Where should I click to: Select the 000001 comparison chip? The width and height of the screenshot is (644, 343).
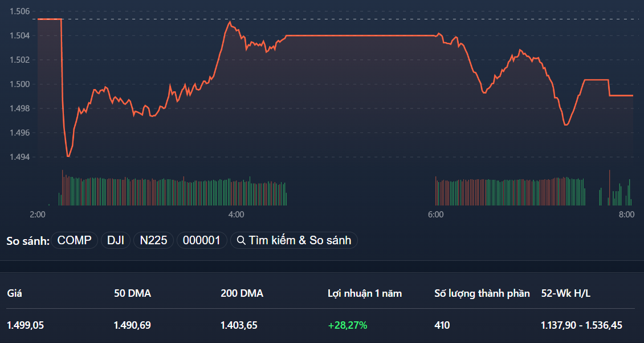201,240
